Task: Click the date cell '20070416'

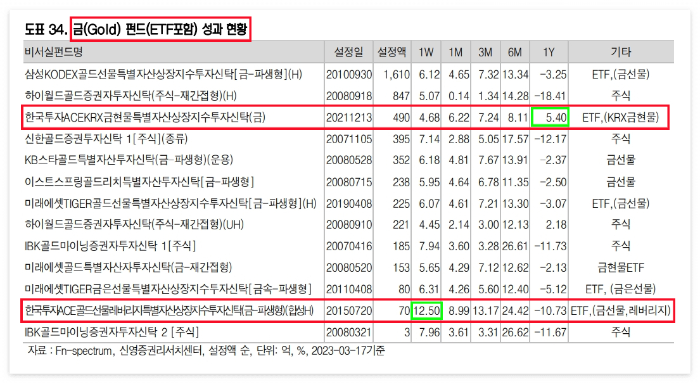Action: pos(349,246)
